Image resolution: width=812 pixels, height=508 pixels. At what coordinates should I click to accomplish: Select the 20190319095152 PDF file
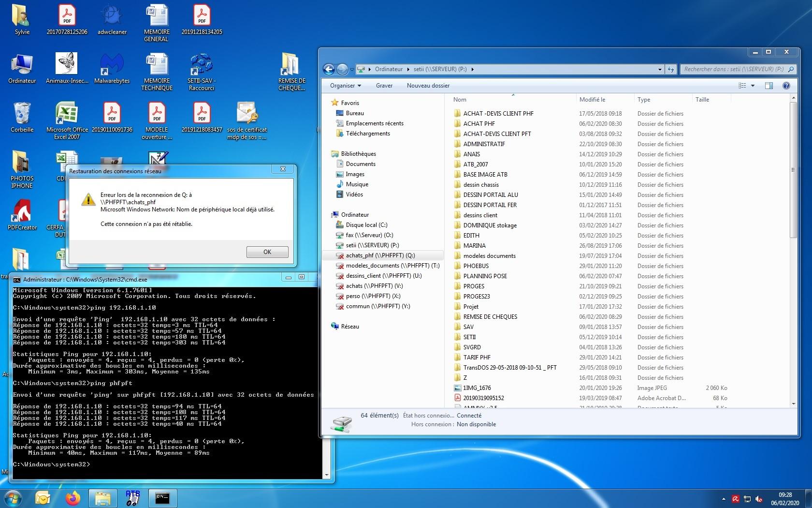tap(483, 398)
